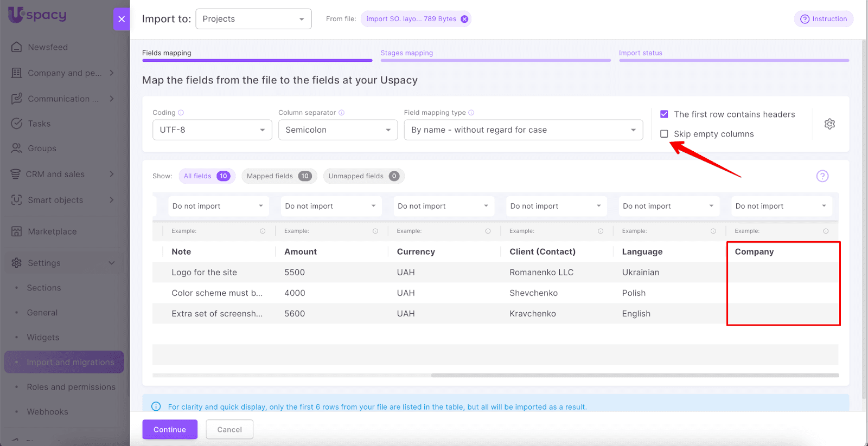Image resolution: width=868 pixels, height=446 pixels.
Task: Click the Marketplace icon in sidebar
Action: (x=17, y=231)
